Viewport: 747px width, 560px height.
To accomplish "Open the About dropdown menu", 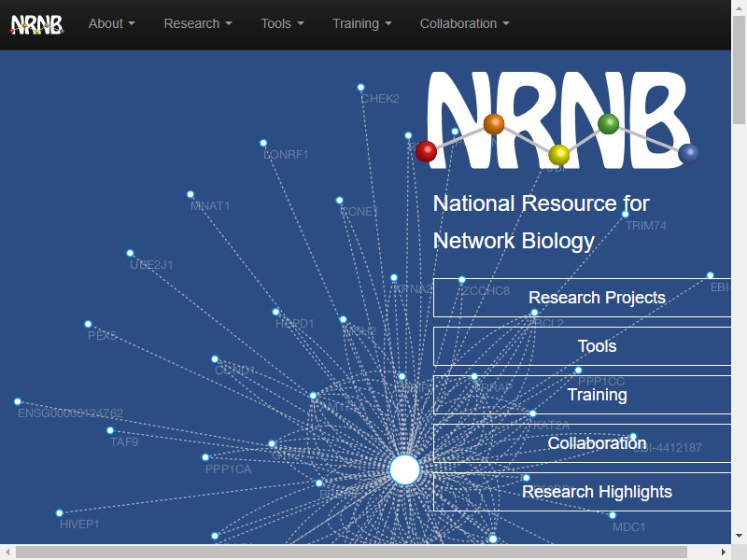I will pos(111,24).
